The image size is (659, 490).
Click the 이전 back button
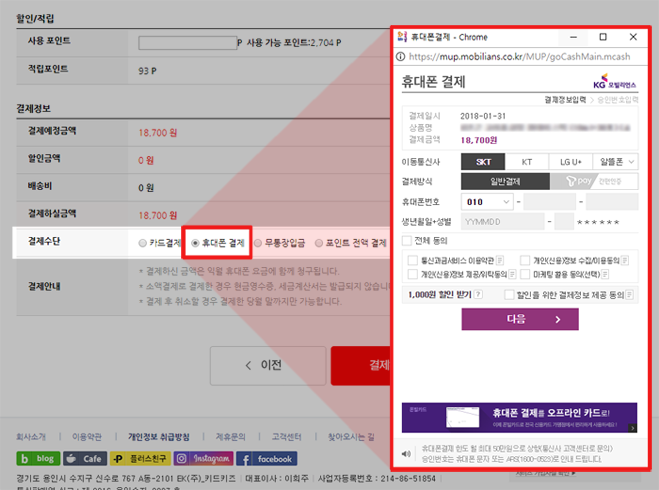pos(268,365)
